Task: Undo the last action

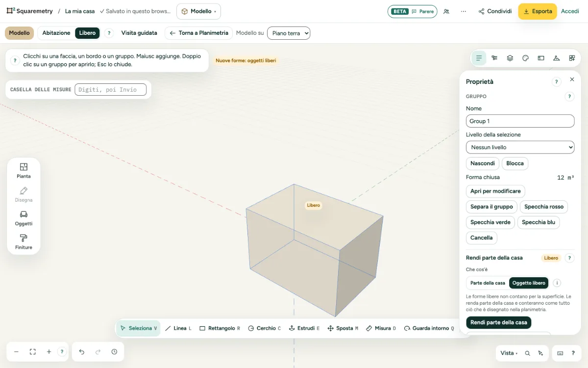Action: click(82, 352)
